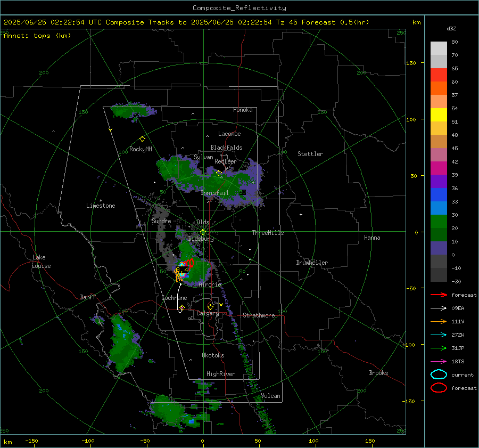Select the Brooks label
This screenshot has width=479, height=448.
click(x=378, y=373)
